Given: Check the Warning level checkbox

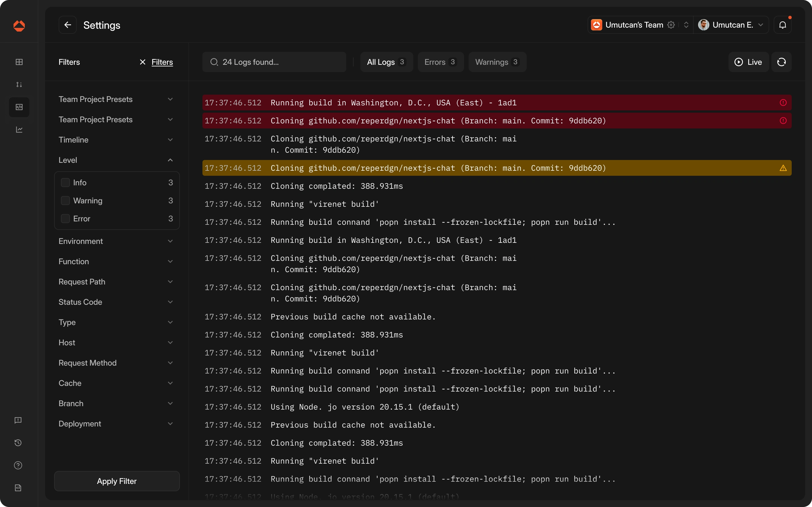Looking at the screenshot, I should click(x=65, y=201).
